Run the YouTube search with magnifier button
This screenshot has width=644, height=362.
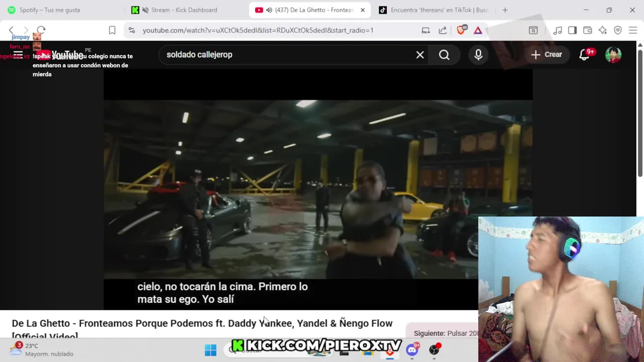444,54
